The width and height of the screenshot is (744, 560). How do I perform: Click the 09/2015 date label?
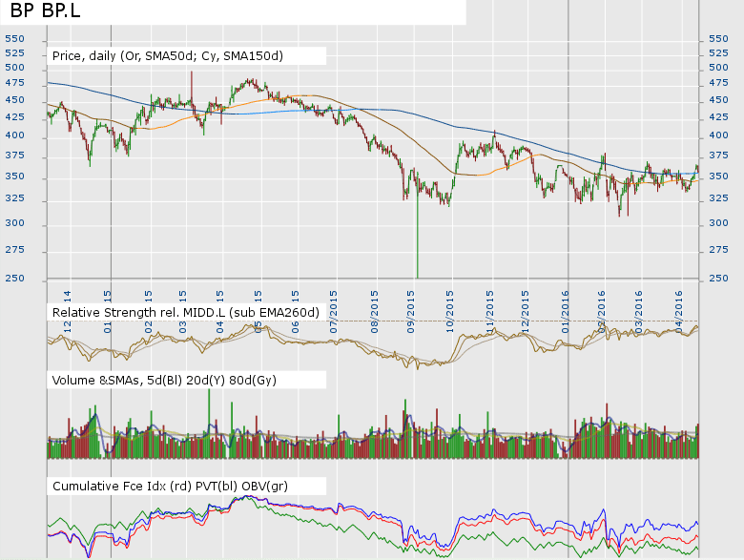411,312
